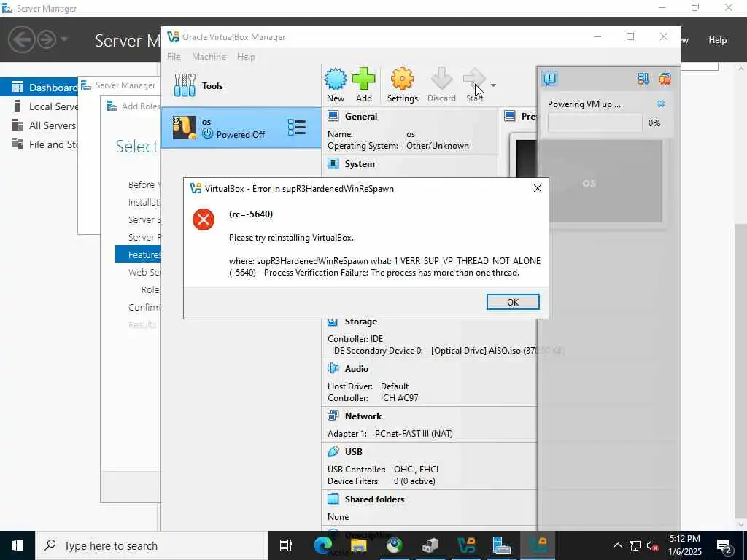
Task: Click PCnet-FAST III (NAT) adapter text
Action: tap(414, 433)
